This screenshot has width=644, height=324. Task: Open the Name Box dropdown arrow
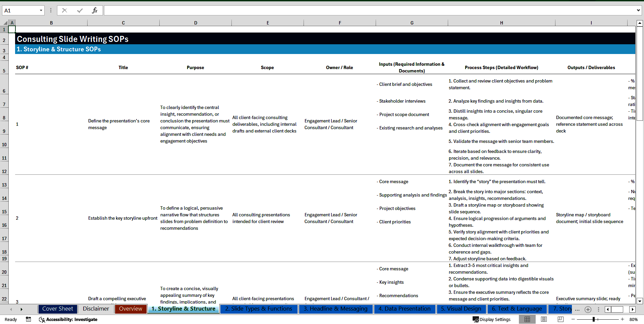[41, 10]
